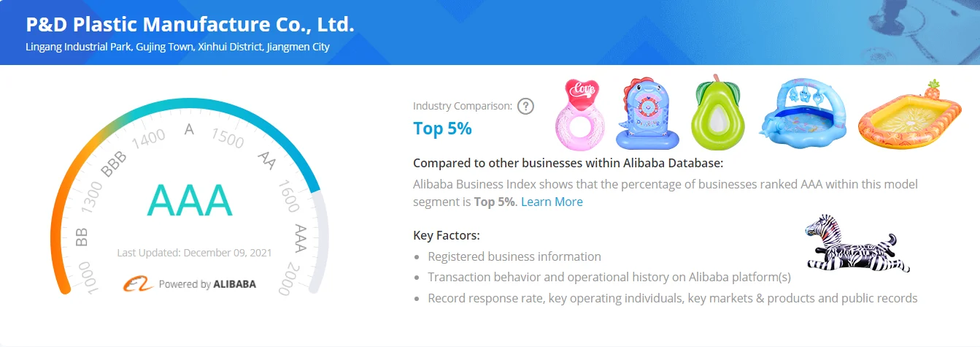Image resolution: width=980 pixels, height=347 pixels.
Task: Click the AA label on the gauge arc
Action: pos(267,161)
